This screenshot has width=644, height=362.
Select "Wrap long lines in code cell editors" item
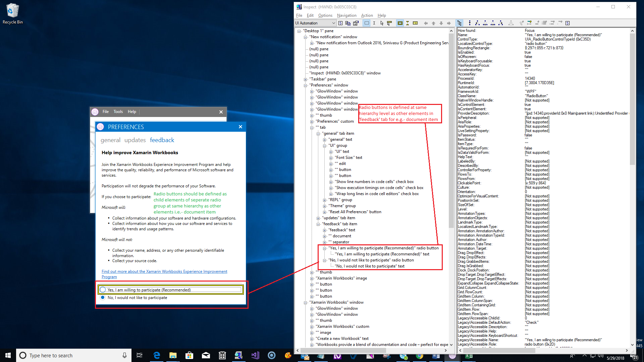click(x=377, y=194)
